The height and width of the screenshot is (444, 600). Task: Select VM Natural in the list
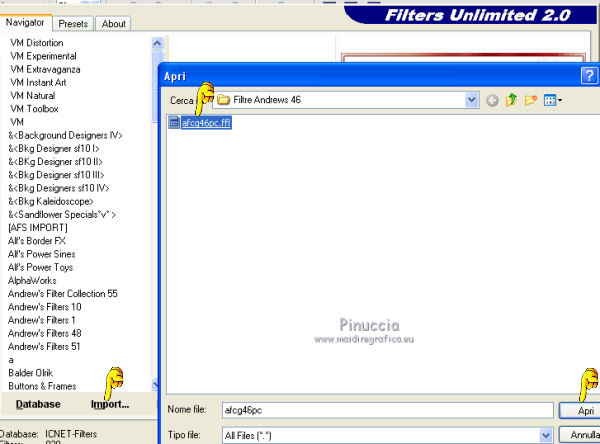(x=33, y=96)
